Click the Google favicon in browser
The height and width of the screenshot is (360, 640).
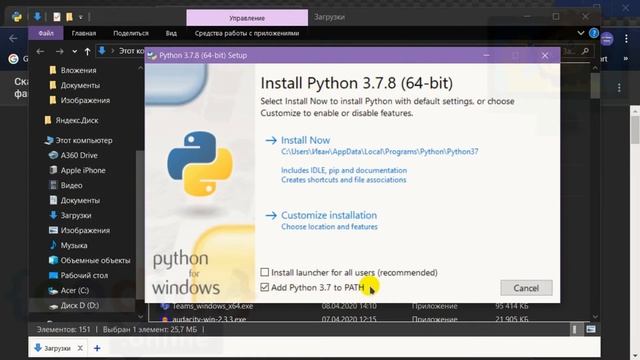[x=13, y=59]
